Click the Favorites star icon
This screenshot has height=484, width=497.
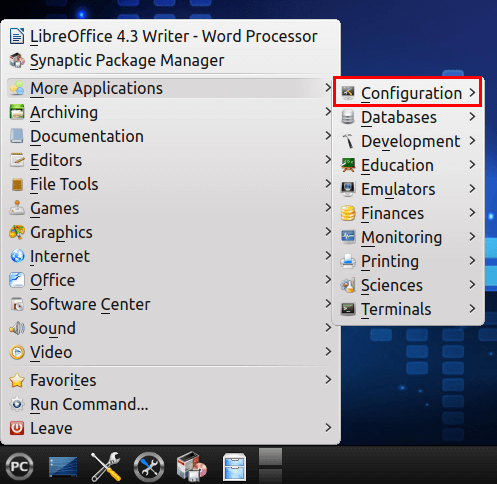[x=17, y=380]
